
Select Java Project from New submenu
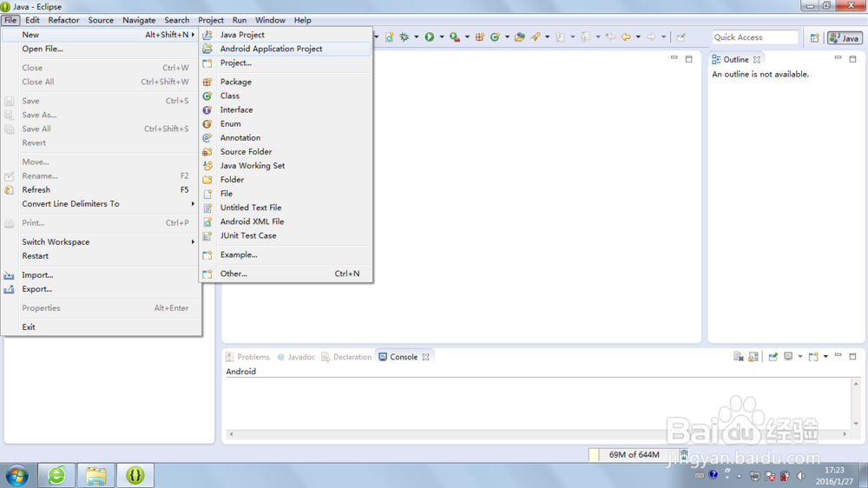click(x=286, y=35)
